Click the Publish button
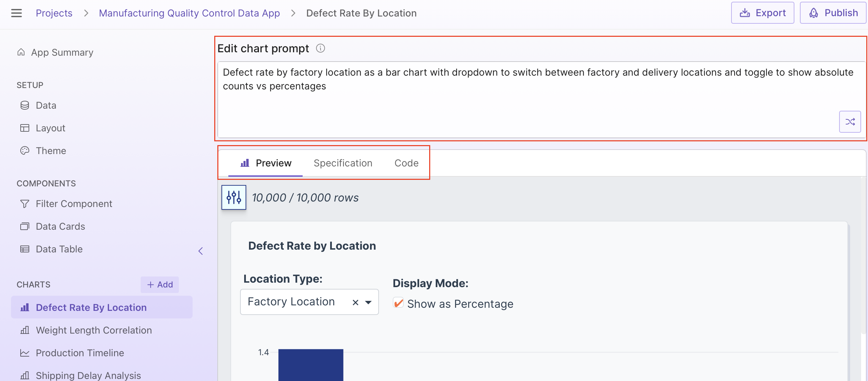Image resolution: width=868 pixels, height=381 pixels. point(833,13)
